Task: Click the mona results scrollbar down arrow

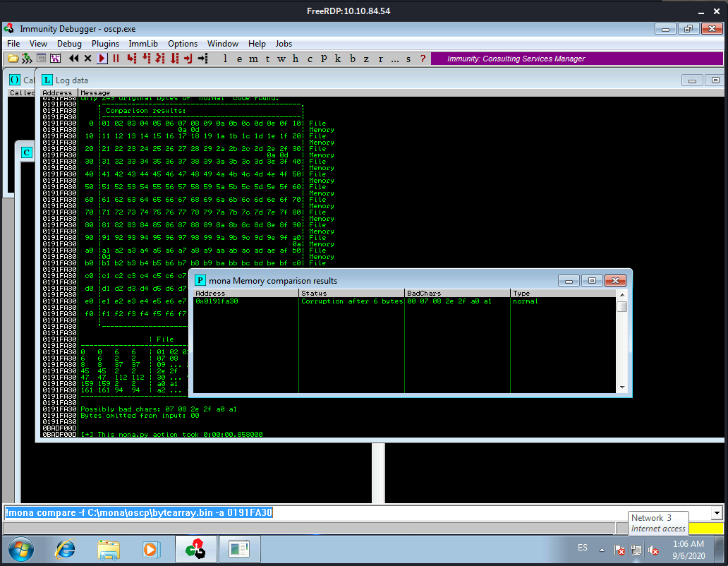Action: click(x=622, y=387)
